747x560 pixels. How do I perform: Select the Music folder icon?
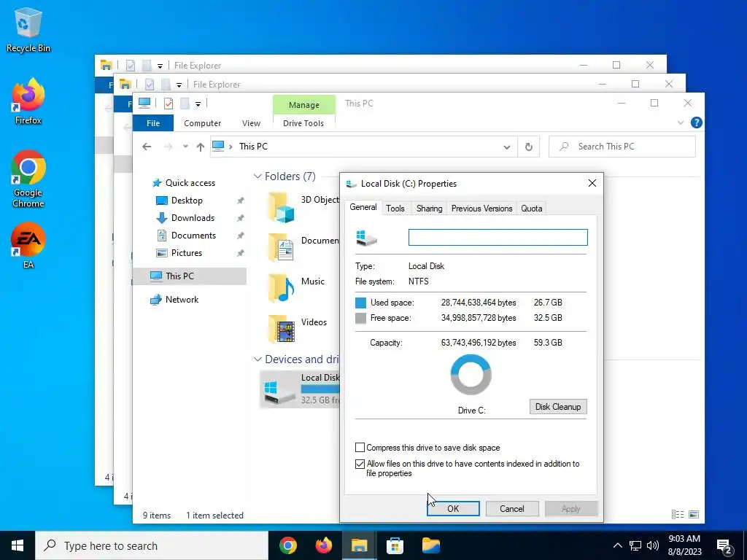coord(281,288)
